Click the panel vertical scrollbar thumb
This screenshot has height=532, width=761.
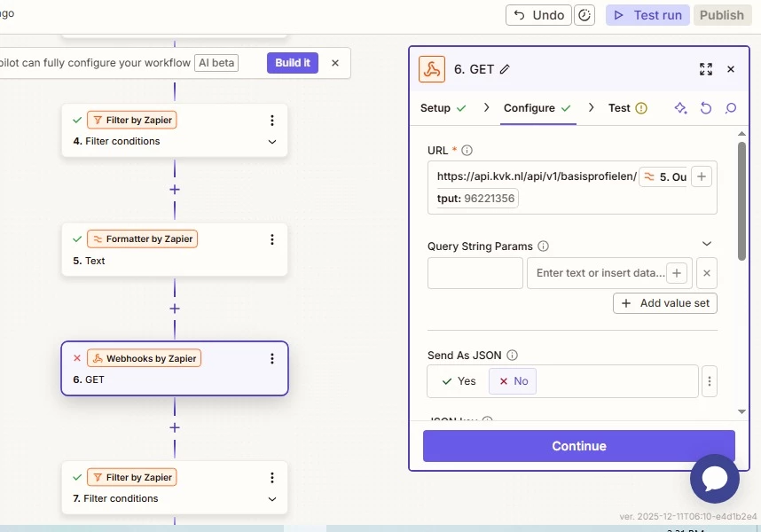[x=741, y=201]
